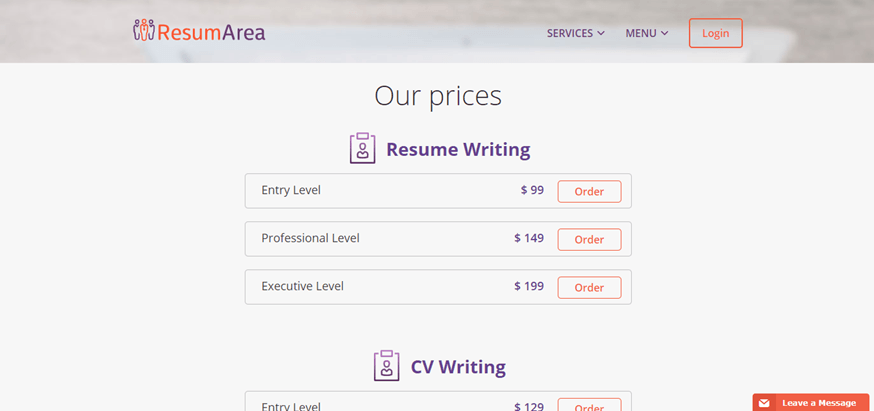
Task: Order the Professional Level resume
Action: 589,239
